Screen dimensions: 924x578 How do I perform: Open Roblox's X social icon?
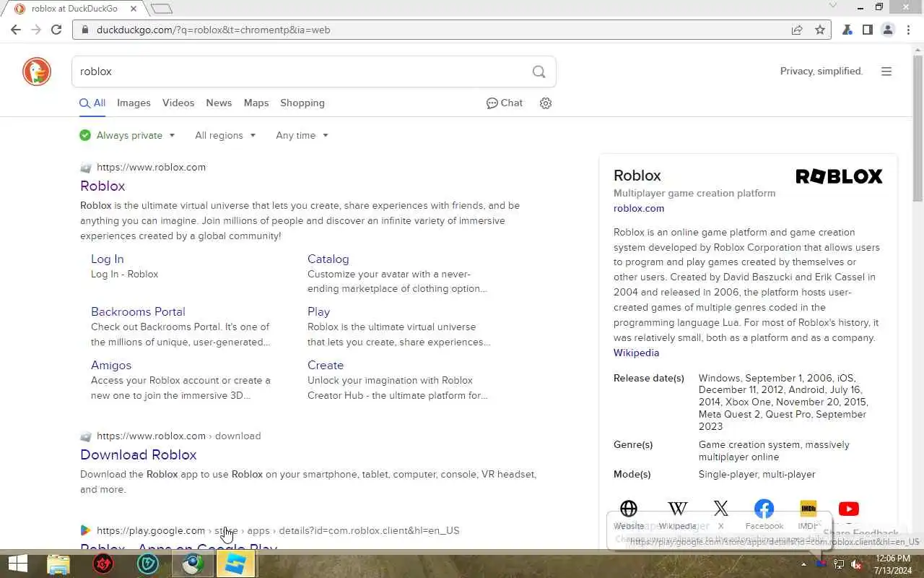(x=720, y=509)
